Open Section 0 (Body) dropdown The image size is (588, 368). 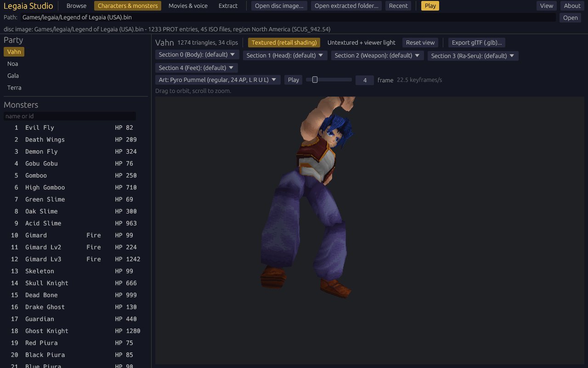click(x=197, y=55)
